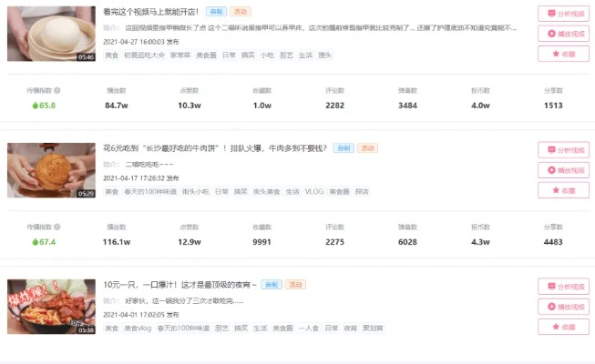
Task: Click the info icon beside first 传播指数
Action: pos(59,90)
